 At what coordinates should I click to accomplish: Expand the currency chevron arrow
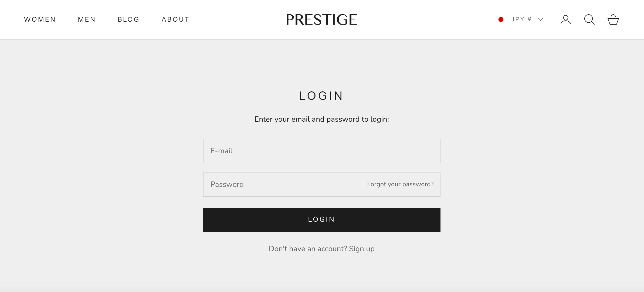pyautogui.click(x=540, y=19)
